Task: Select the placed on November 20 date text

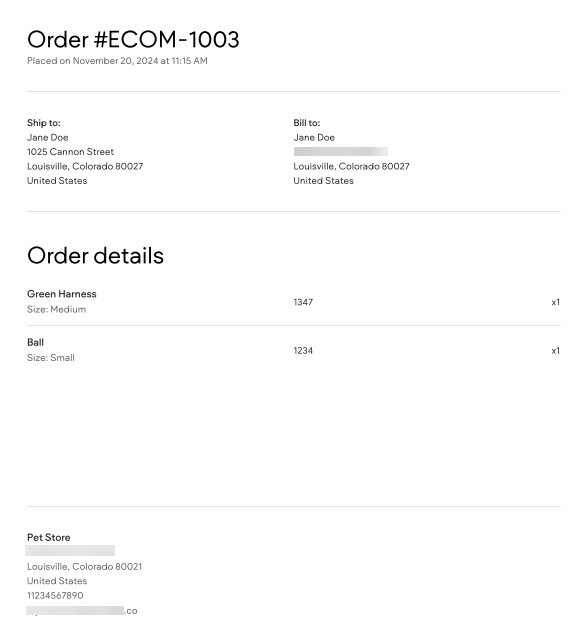Action: point(117,61)
